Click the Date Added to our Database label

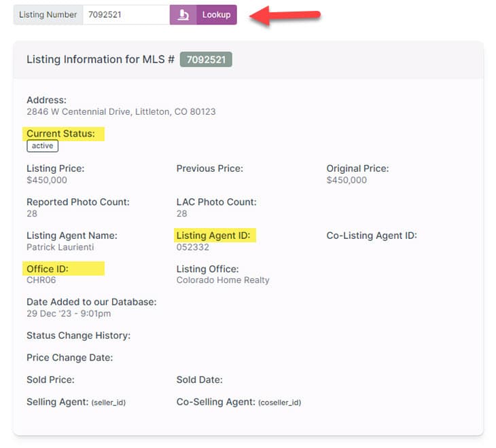click(x=92, y=301)
